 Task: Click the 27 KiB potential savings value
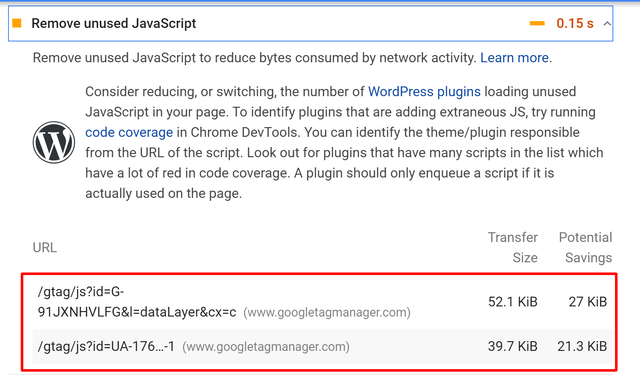(588, 302)
